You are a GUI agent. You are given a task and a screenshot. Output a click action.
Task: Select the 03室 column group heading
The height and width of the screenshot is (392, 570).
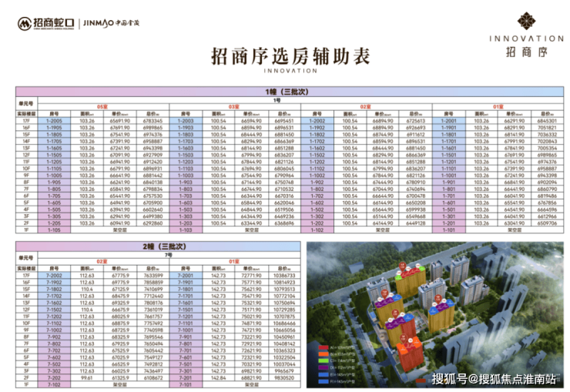click(x=235, y=107)
